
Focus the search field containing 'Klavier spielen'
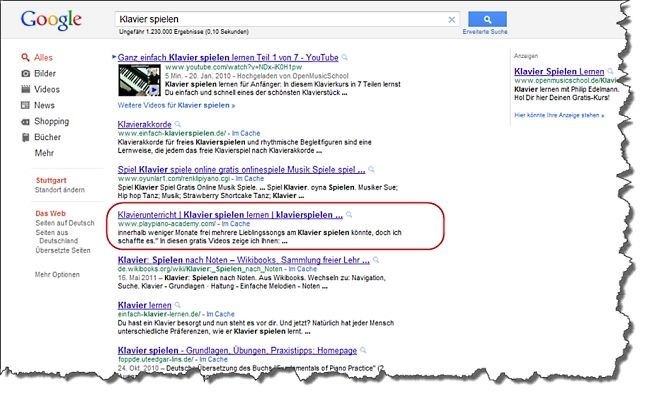pyautogui.click(x=287, y=19)
